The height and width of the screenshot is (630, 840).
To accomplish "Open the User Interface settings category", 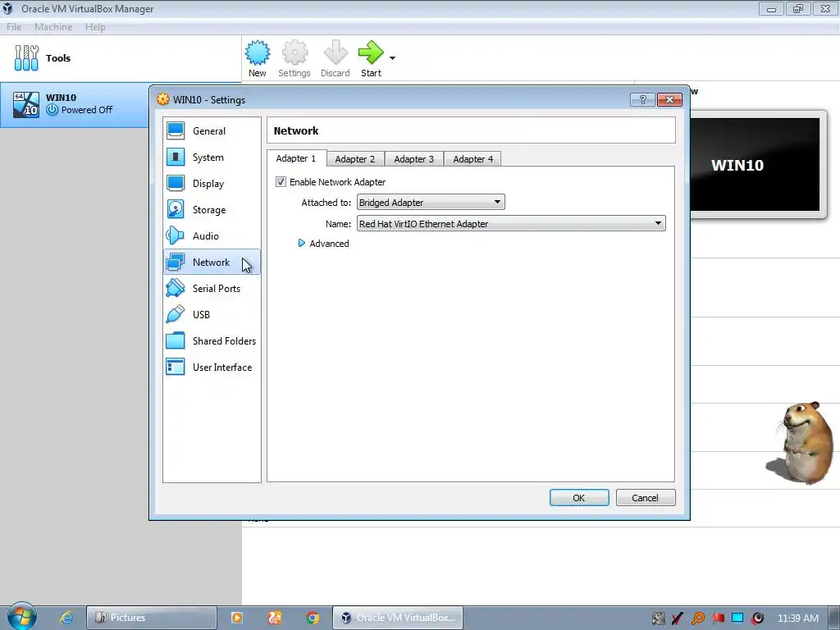I will coord(212,367).
